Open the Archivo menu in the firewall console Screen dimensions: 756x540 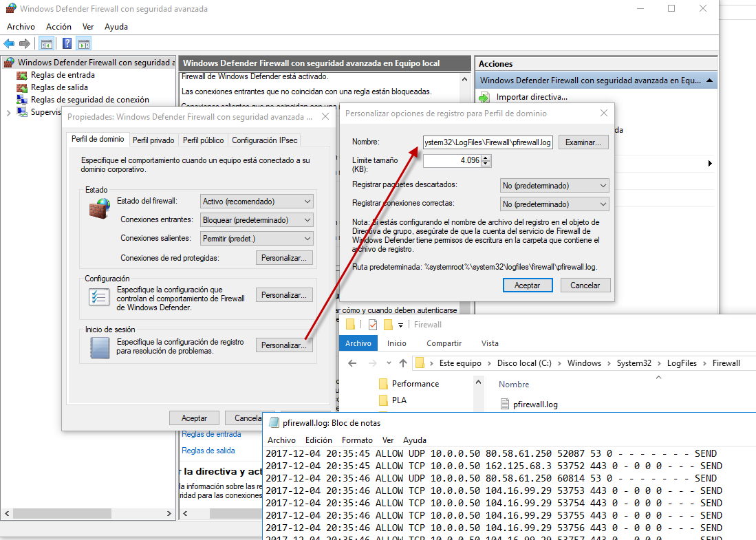coord(21,27)
